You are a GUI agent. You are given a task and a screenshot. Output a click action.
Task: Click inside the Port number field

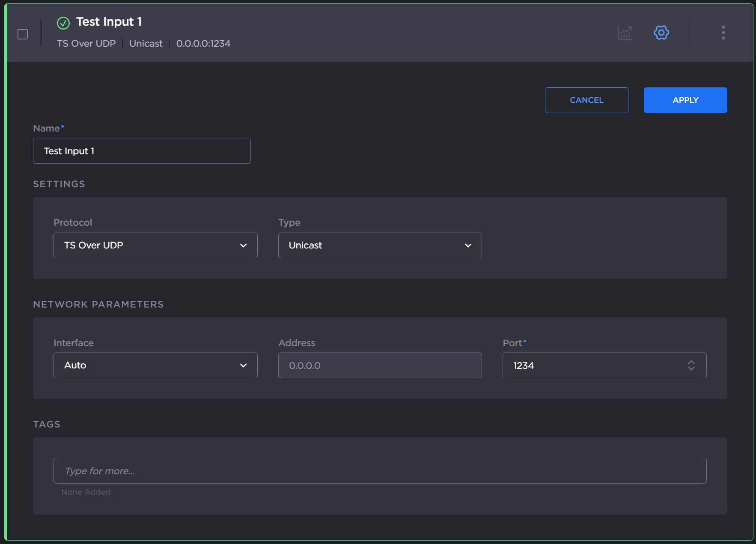tap(591, 365)
